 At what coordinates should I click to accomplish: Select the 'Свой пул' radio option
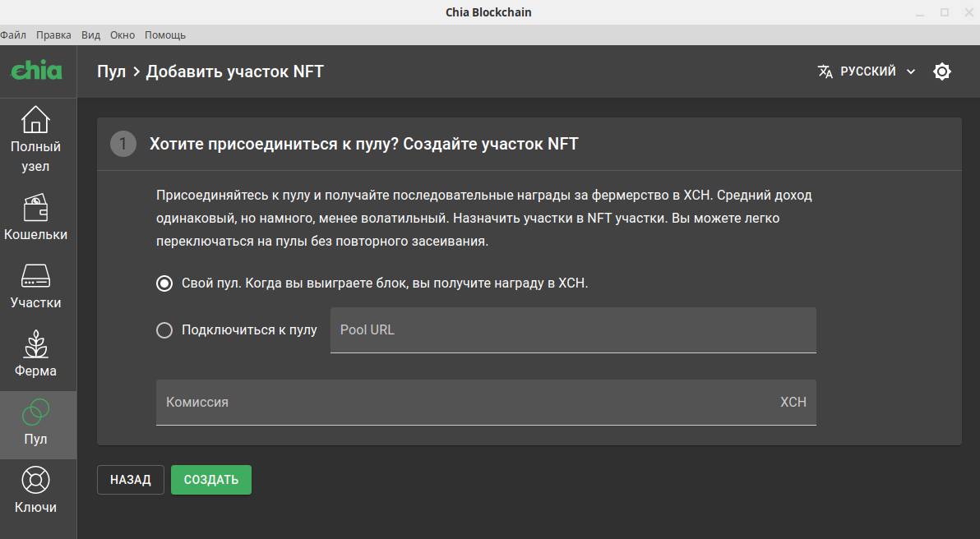point(164,283)
